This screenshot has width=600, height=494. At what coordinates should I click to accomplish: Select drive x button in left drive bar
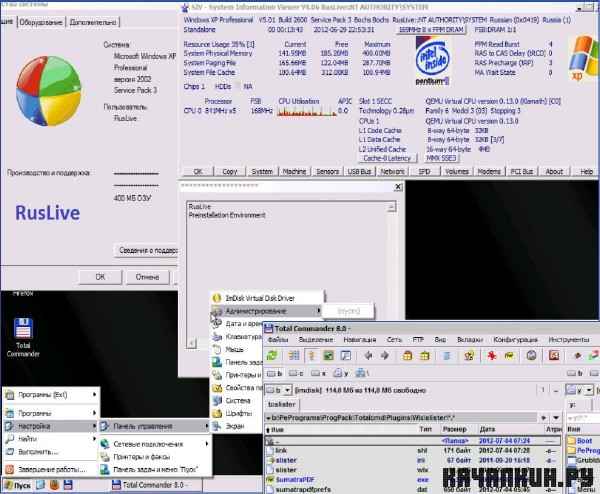click(x=318, y=373)
